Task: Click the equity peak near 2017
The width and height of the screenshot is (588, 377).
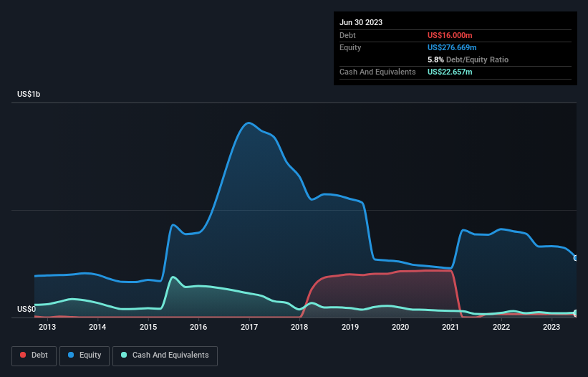Action: (x=249, y=123)
